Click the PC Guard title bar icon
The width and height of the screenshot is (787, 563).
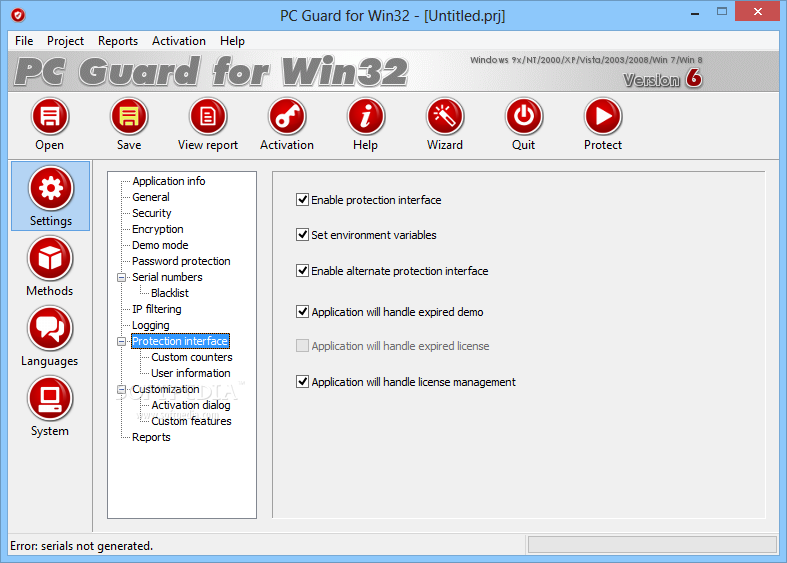point(18,16)
